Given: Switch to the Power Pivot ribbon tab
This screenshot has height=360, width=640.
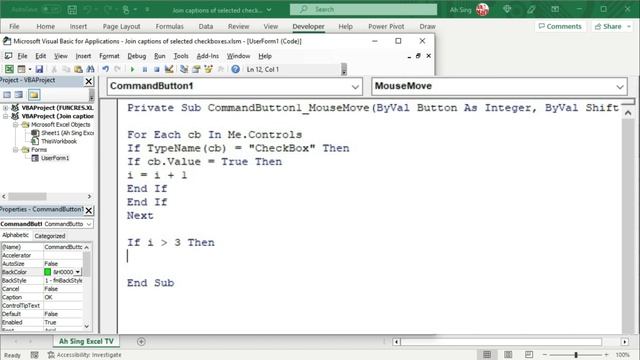Looking at the screenshot, I should [x=386, y=26].
